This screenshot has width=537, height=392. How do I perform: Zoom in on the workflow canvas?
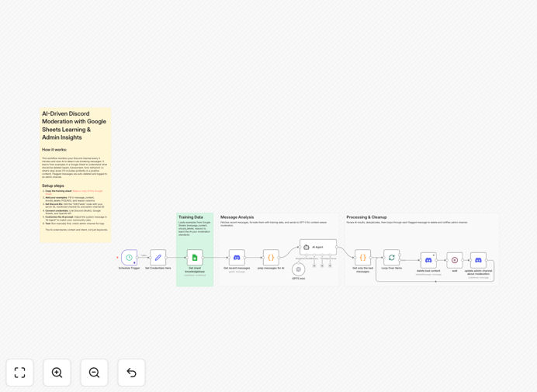coord(57,373)
